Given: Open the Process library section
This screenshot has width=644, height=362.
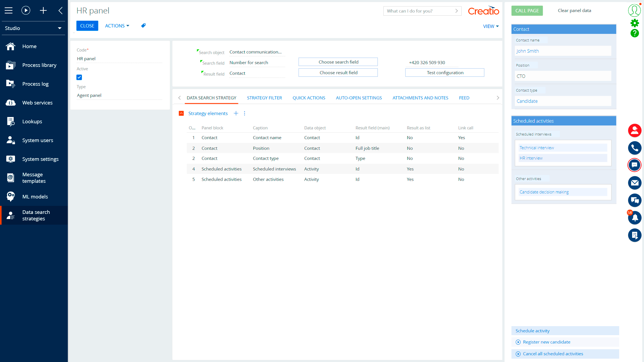Looking at the screenshot, I should tap(39, 65).
